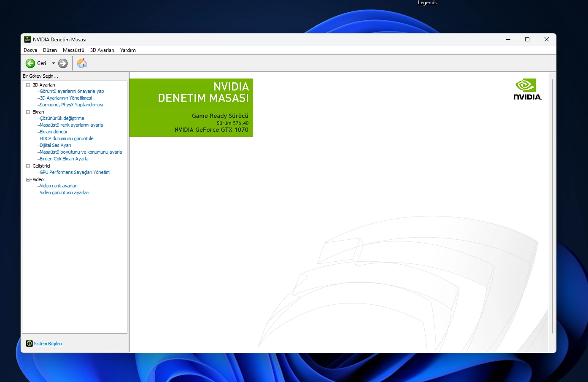The width and height of the screenshot is (588, 382).
Task: Open the Yardım menu
Action: click(x=128, y=50)
